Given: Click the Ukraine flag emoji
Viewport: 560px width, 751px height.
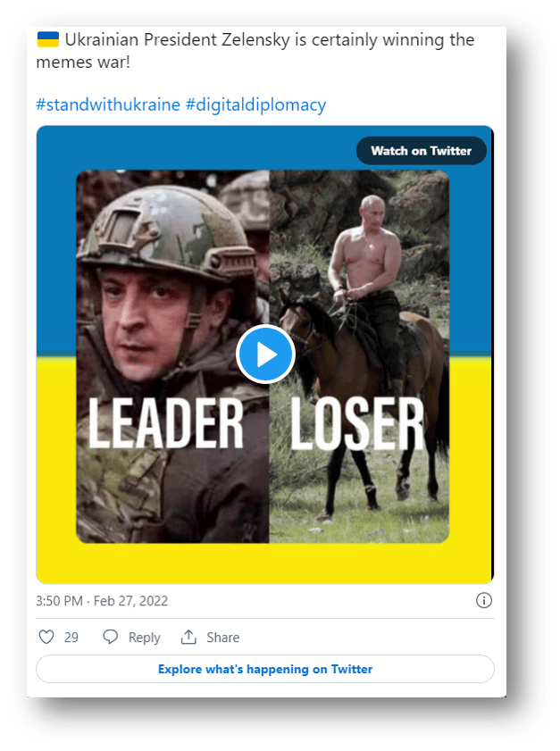Looking at the screenshot, I should click(x=47, y=40).
